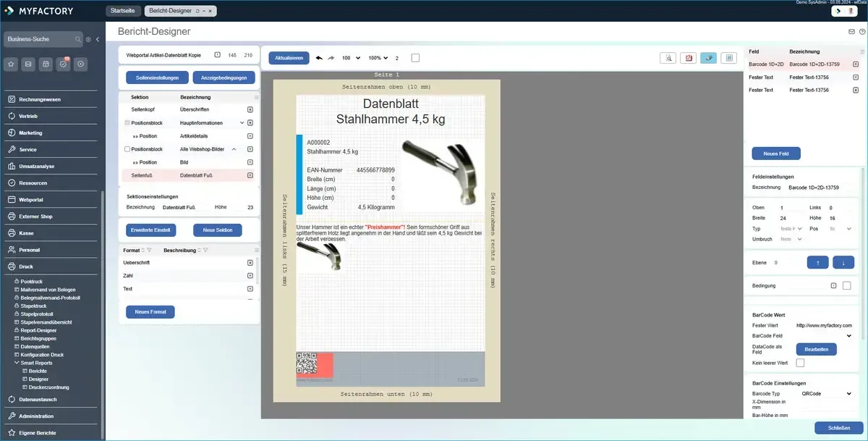Check the Alle Webshop-Bilder Positionsblock checkbox
Viewport: 868px width, 441px height.
[127, 149]
